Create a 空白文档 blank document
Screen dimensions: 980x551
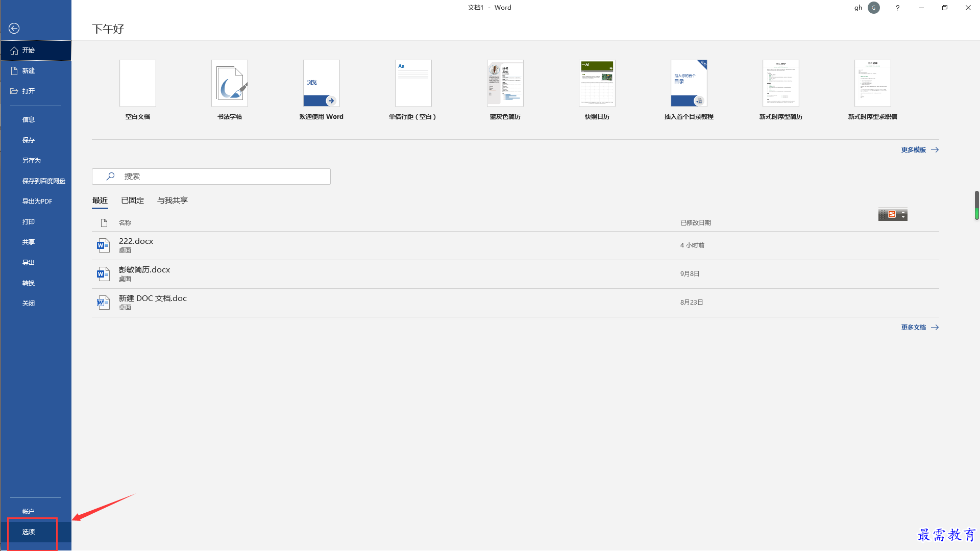[138, 90]
